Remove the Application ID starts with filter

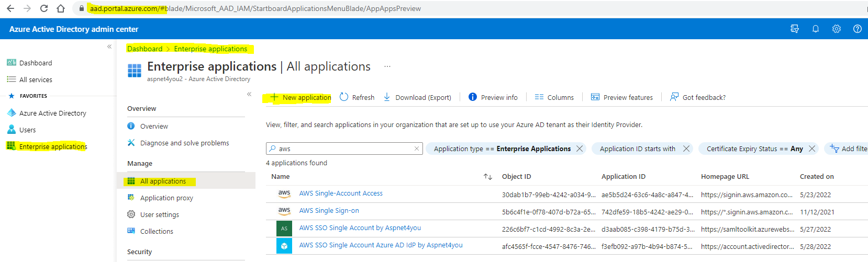tap(686, 149)
